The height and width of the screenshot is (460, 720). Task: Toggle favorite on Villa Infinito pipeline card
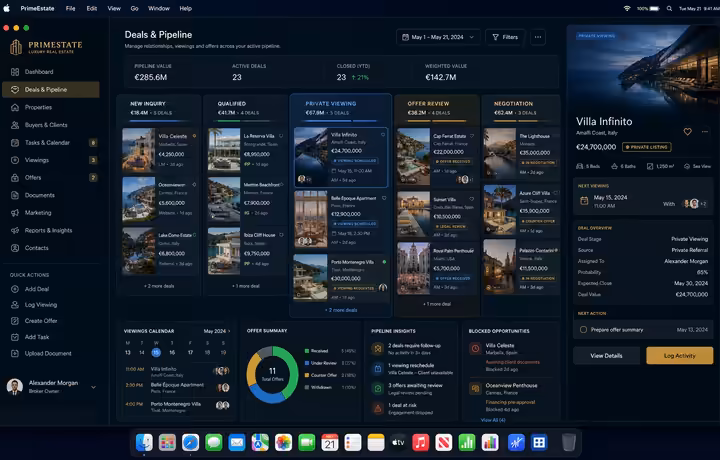point(382,135)
